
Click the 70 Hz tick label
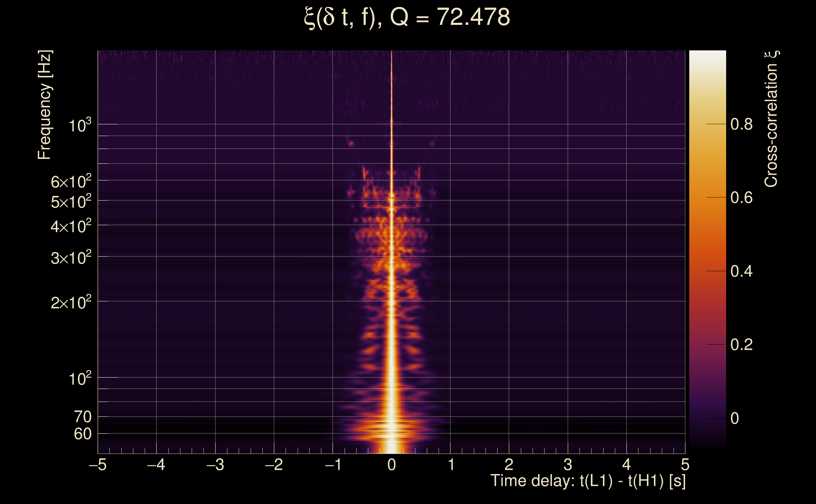click(x=82, y=417)
